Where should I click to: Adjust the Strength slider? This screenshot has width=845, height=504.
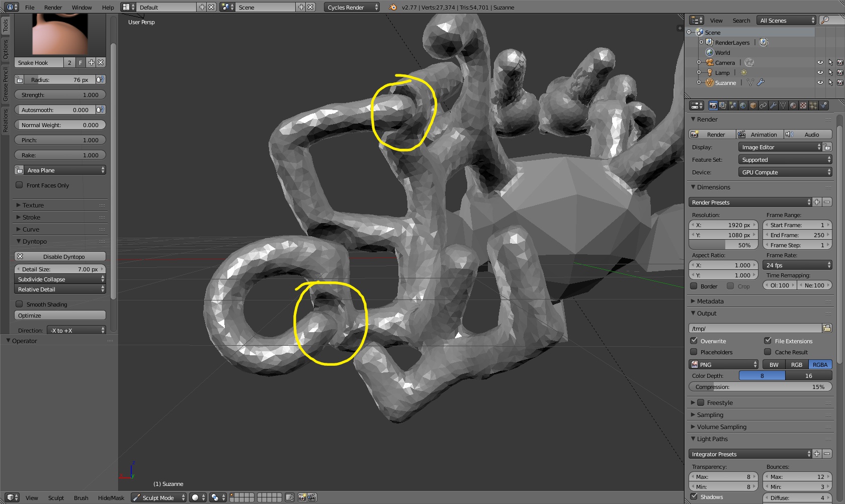tap(60, 94)
